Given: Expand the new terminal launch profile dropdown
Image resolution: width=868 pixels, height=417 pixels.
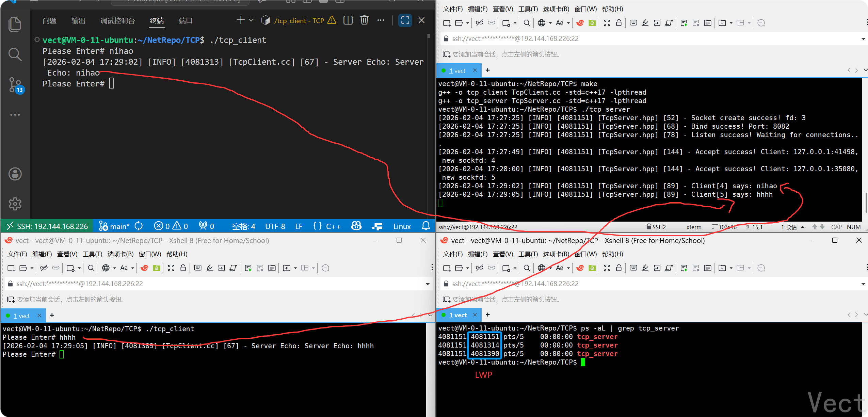Looking at the screenshot, I should [x=251, y=20].
